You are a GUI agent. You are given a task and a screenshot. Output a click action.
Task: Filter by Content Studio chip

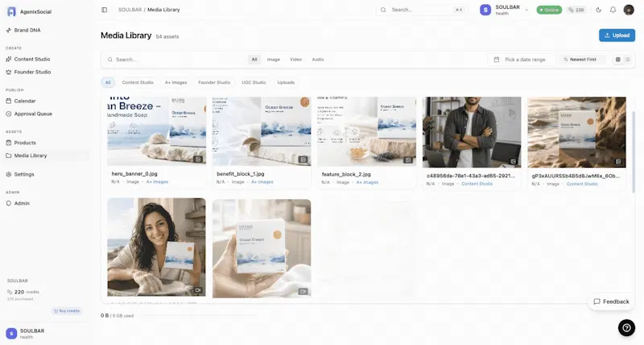[138, 83]
